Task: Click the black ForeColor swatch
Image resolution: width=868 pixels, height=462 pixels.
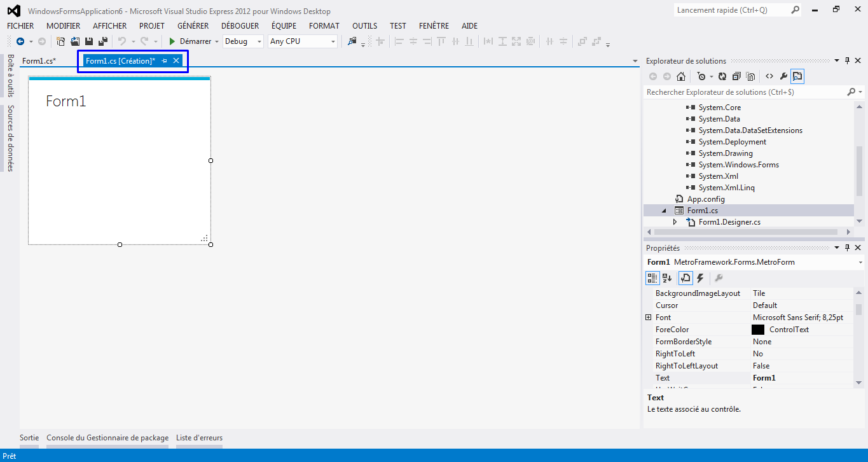Action: point(758,330)
